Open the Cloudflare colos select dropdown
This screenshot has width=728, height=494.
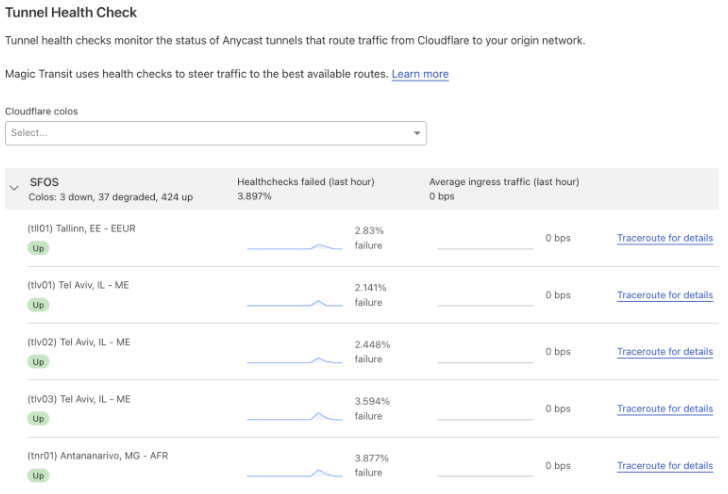(x=215, y=133)
